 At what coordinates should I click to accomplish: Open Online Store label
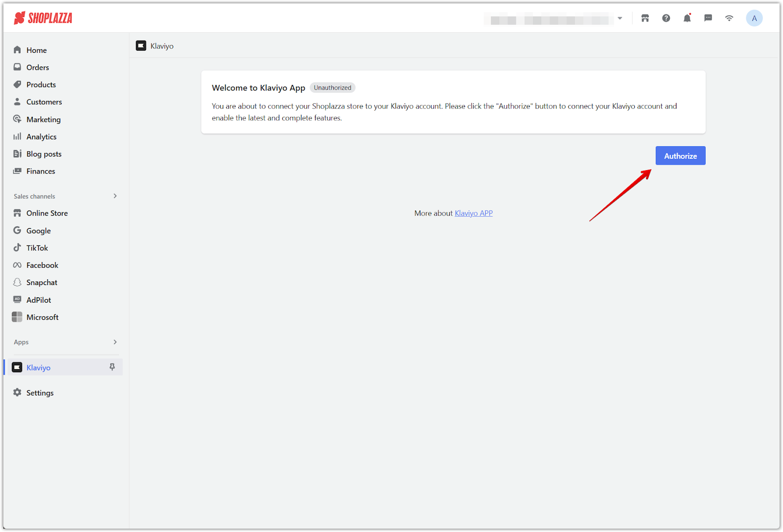(x=47, y=213)
